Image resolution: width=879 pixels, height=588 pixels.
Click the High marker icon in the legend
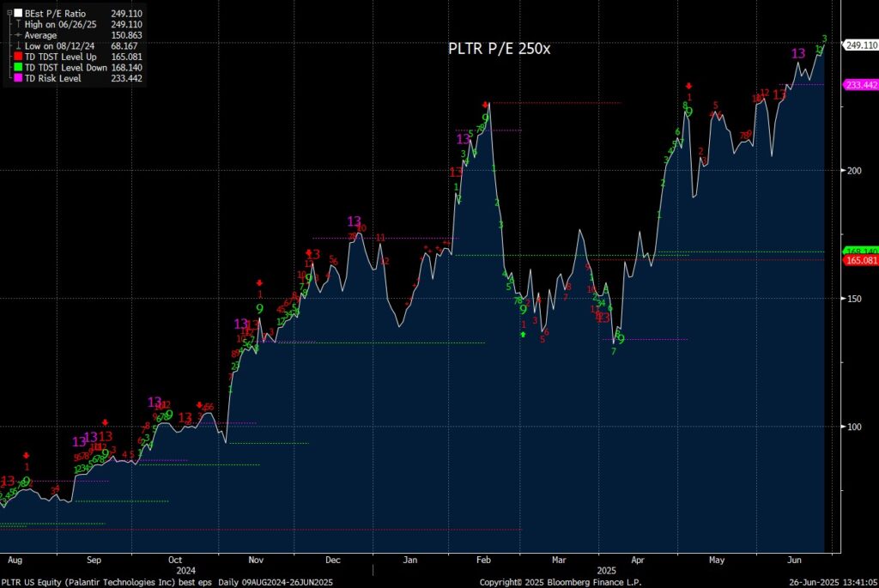click(x=19, y=24)
